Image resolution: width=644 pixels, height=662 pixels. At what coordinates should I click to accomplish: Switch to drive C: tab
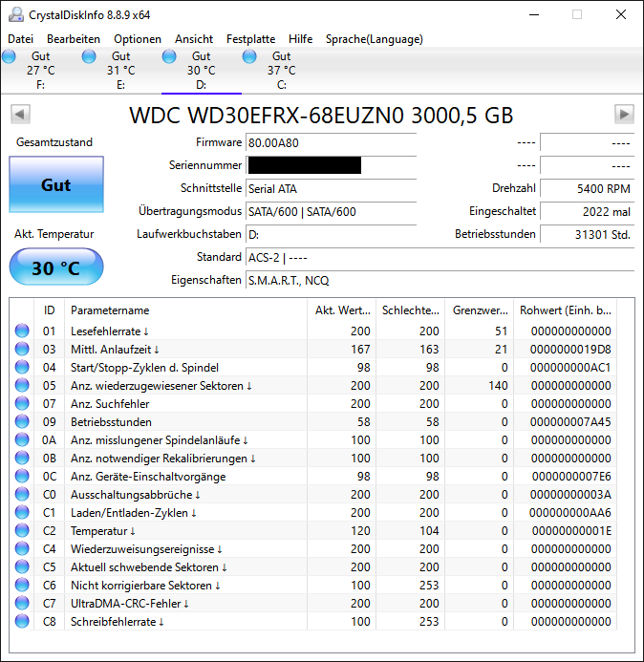click(x=281, y=70)
